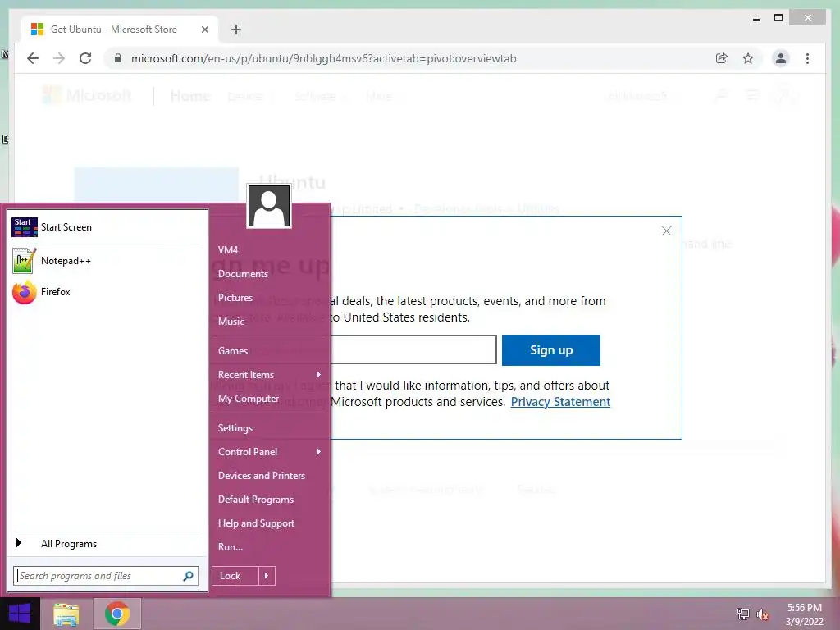The width and height of the screenshot is (840, 630).
Task: Open Games from start menu
Action: point(232,351)
